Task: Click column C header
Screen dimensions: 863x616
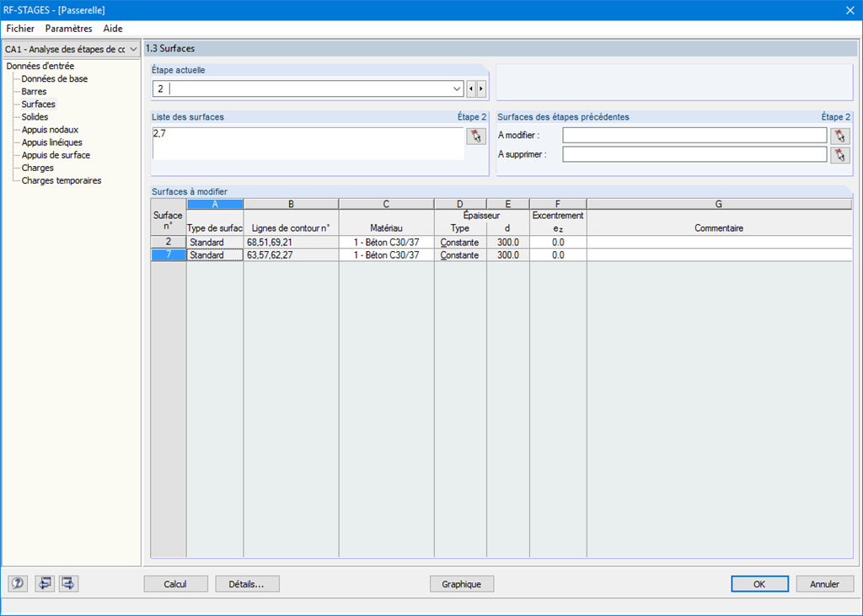Action: (386, 204)
